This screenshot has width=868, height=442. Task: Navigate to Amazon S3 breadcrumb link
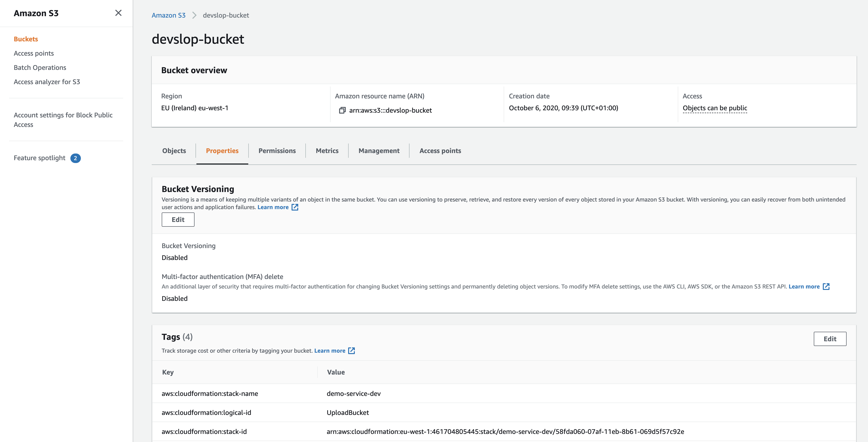(168, 15)
